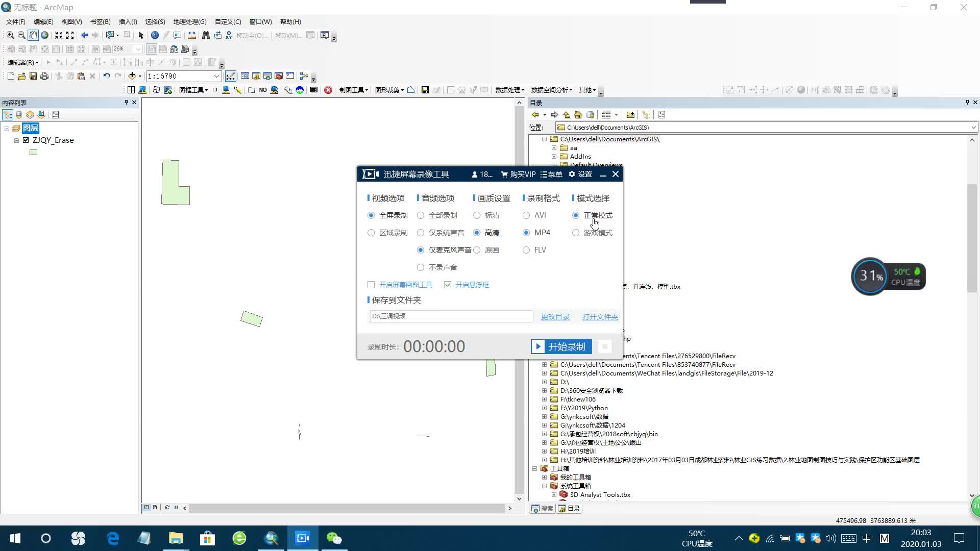The image size is (980, 551).
Task: Open the 地理处理(G) menu
Action: (190, 22)
